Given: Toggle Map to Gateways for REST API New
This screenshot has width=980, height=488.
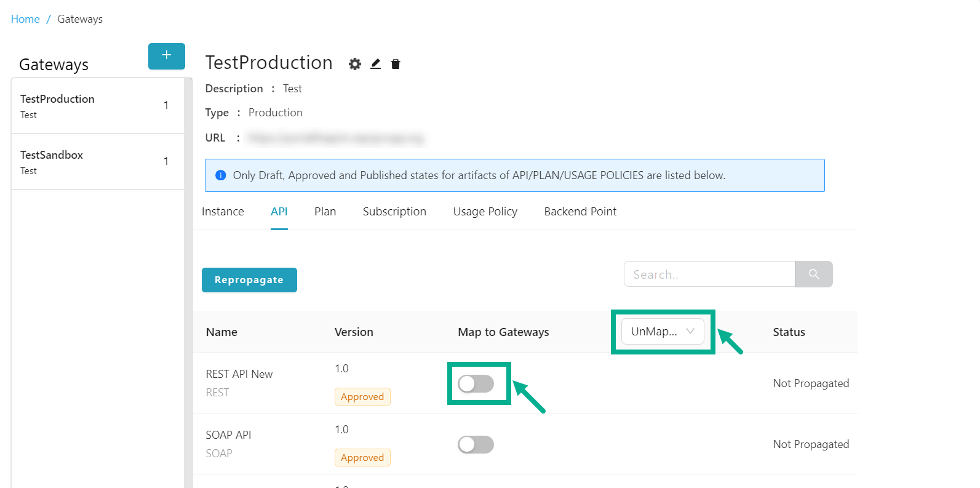Looking at the screenshot, I should pos(476,384).
